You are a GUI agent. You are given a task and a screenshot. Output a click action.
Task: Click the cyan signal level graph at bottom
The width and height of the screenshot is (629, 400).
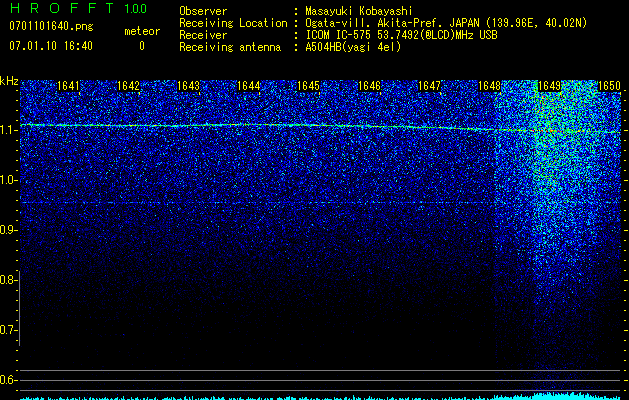[321, 397]
